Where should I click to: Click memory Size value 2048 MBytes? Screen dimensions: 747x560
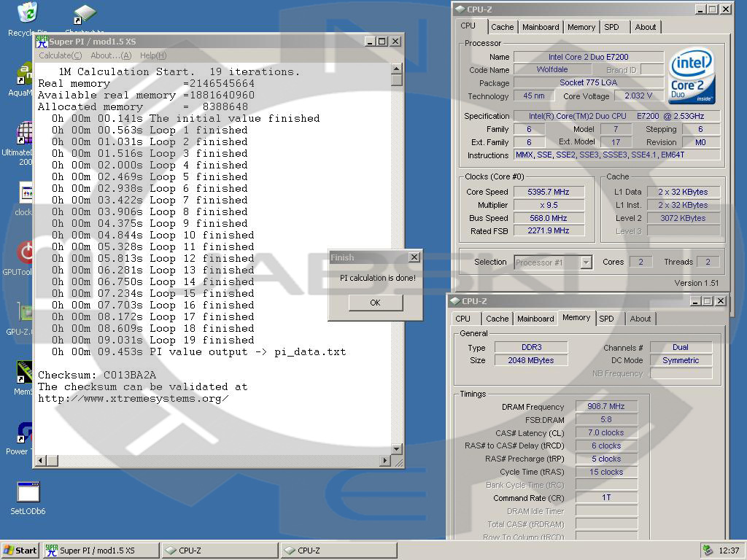[x=531, y=360]
